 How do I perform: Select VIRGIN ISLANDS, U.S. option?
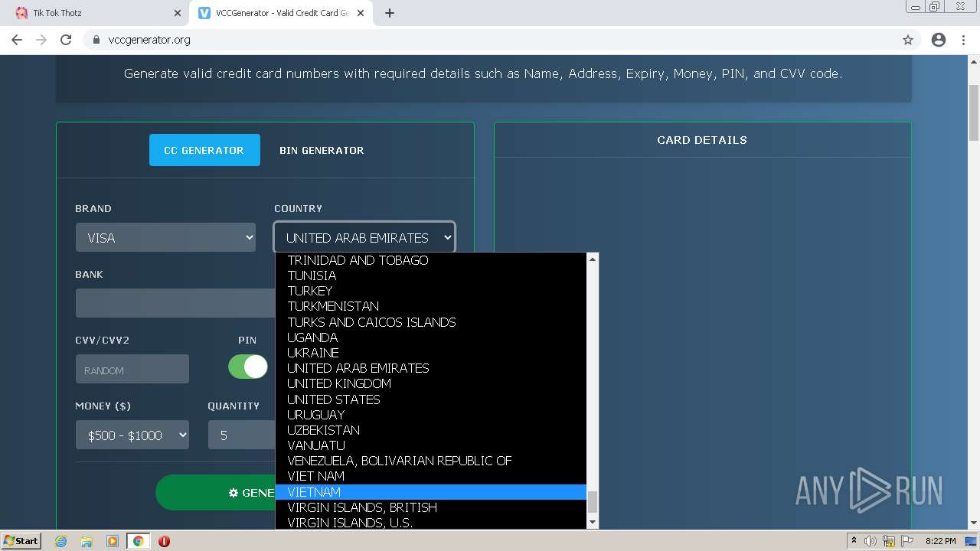pyautogui.click(x=431, y=522)
